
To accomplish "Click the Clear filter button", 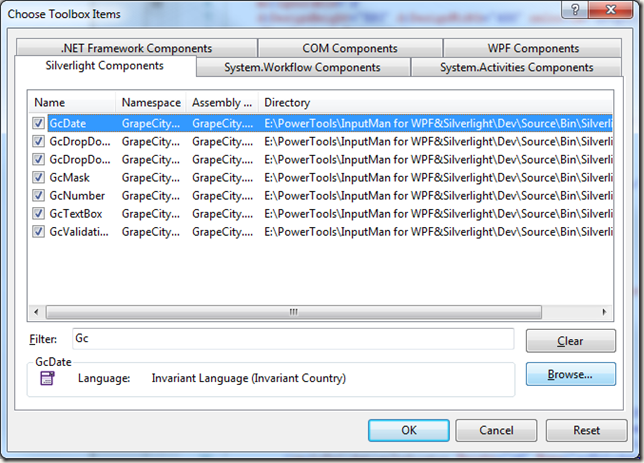I will pyautogui.click(x=570, y=341).
